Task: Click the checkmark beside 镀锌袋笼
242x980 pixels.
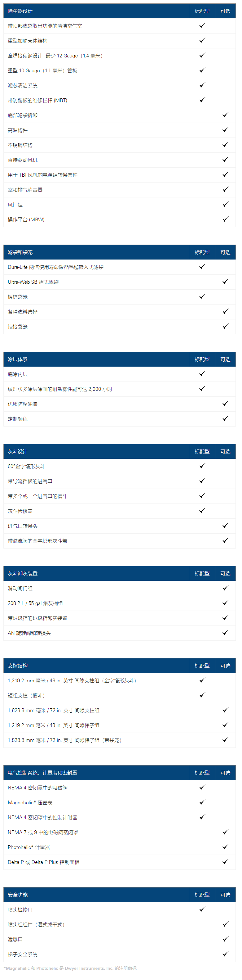Action: pos(202,296)
